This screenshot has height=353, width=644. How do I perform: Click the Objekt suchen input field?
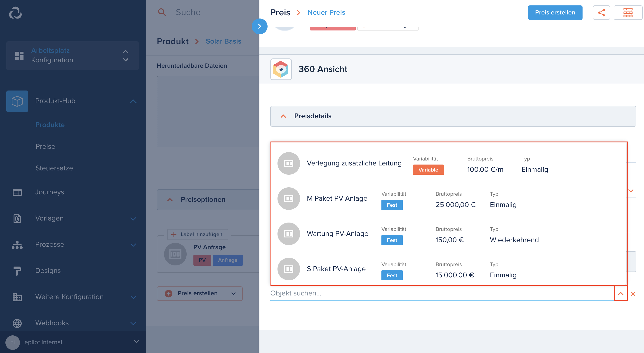click(442, 293)
